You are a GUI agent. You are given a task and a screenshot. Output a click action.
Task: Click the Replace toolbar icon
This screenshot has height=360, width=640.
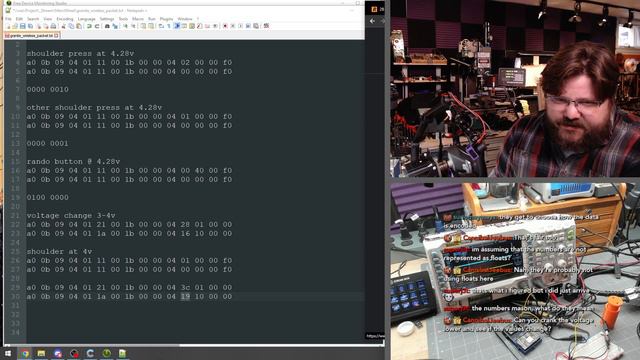coord(115,26)
